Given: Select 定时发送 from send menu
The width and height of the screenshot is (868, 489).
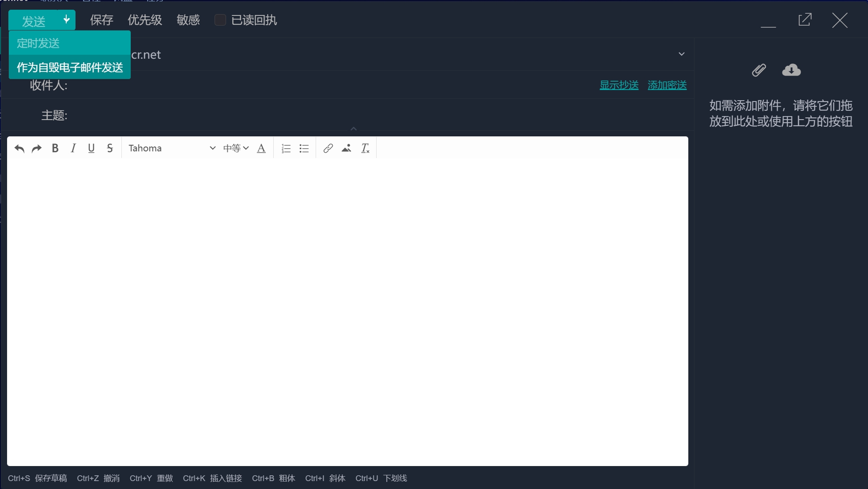Looking at the screenshot, I should tap(38, 43).
